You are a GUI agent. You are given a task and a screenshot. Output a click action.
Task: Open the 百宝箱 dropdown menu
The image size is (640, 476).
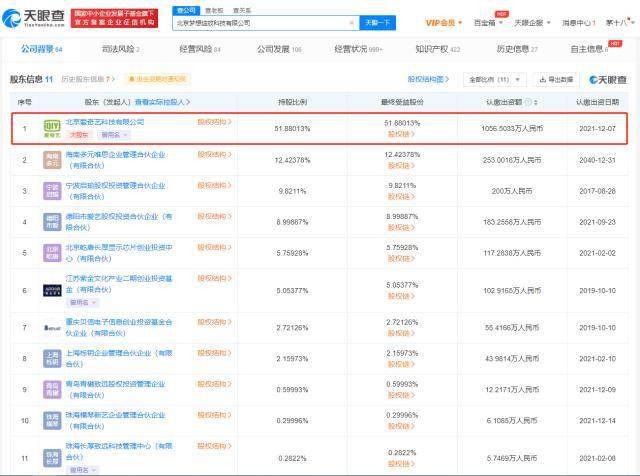[488, 22]
